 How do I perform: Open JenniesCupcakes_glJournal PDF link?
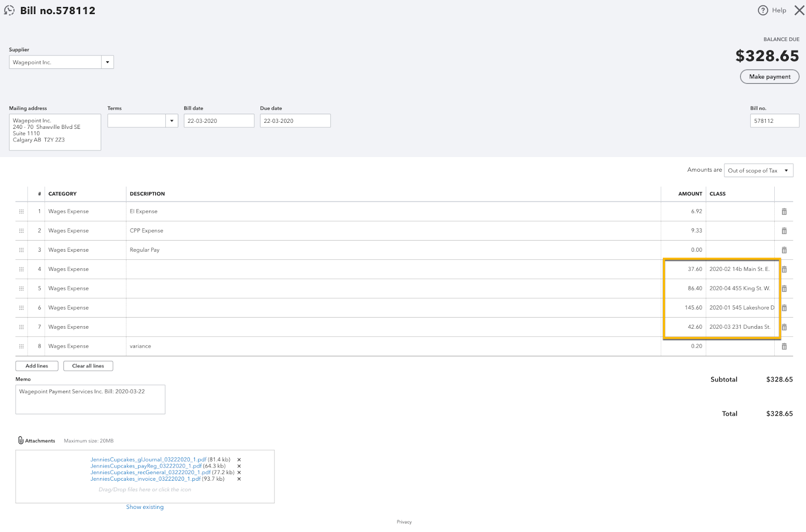pos(148,460)
